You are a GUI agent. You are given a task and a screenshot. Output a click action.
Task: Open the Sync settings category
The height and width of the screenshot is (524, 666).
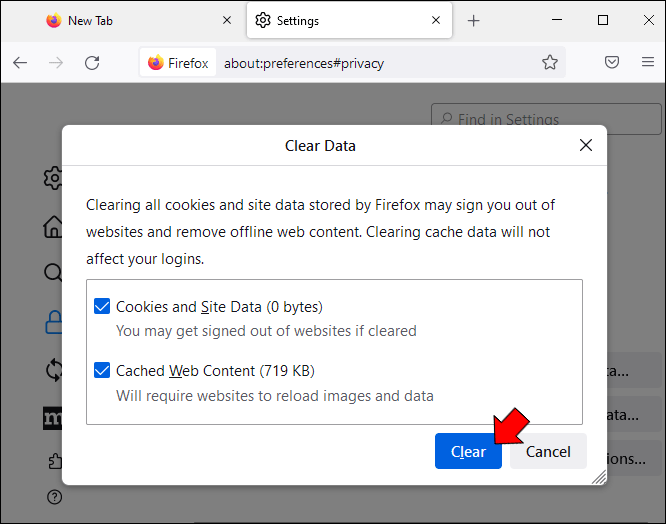point(53,370)
